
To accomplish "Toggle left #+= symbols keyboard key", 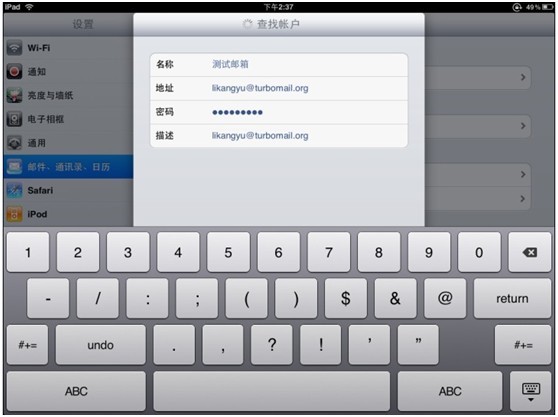I will click(x=27, y=345).
